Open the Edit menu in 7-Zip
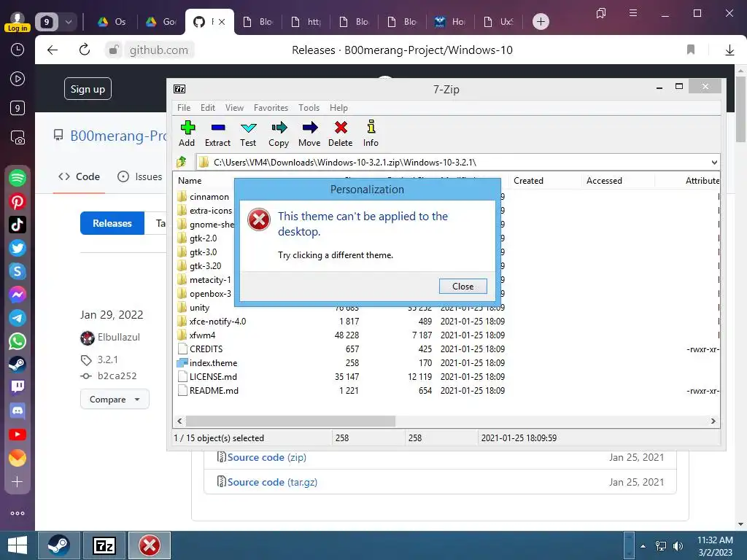Viewport: 747px width, 560px height. click(x=208, y=108)
